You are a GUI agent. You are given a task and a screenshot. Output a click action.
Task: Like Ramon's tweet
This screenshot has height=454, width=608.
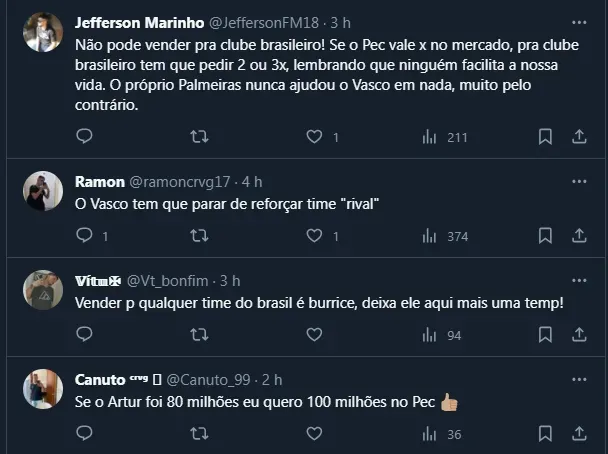tap(314, 236)
